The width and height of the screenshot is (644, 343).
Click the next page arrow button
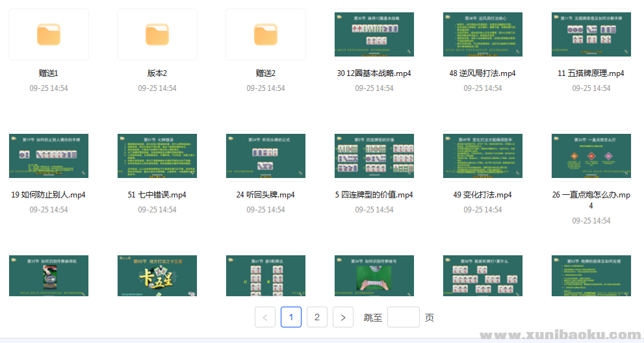pyautogui.click(x=343, y=317)
